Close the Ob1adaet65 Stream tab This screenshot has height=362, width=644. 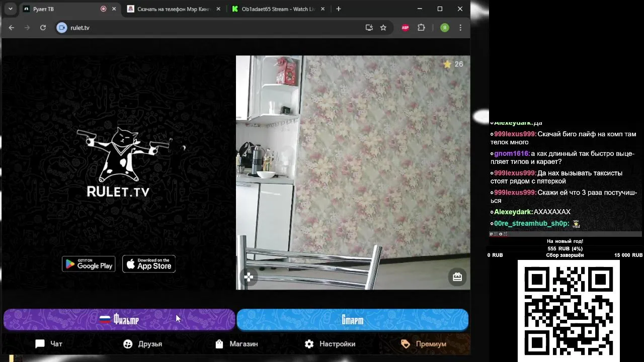pos(323,9)
